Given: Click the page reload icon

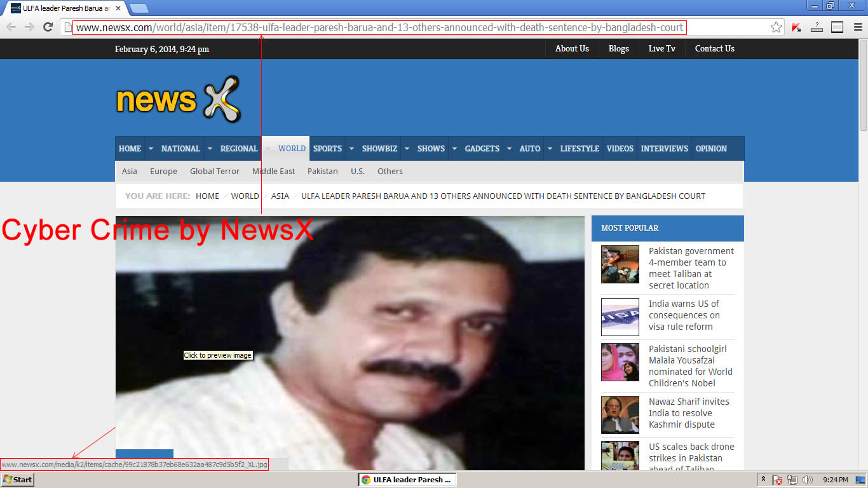Looking at the screenshot, I should pos(48,27).
